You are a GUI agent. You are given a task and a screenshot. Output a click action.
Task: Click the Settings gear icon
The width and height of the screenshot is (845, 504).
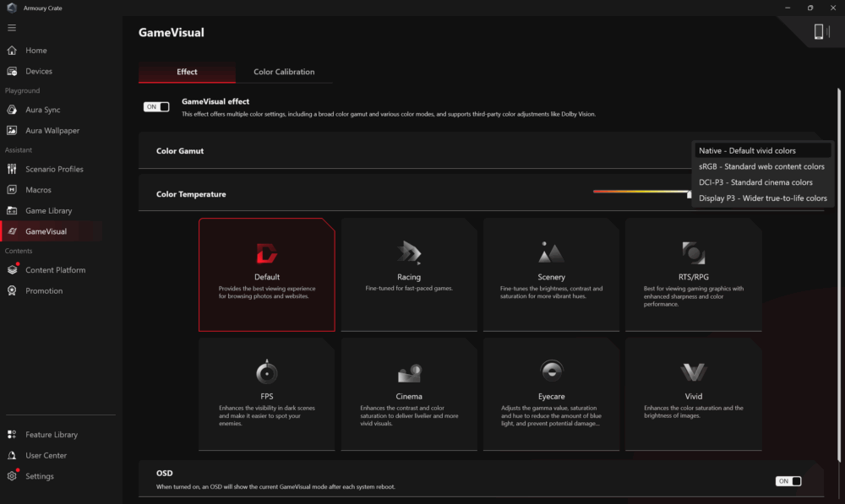(x=12, y=476)
